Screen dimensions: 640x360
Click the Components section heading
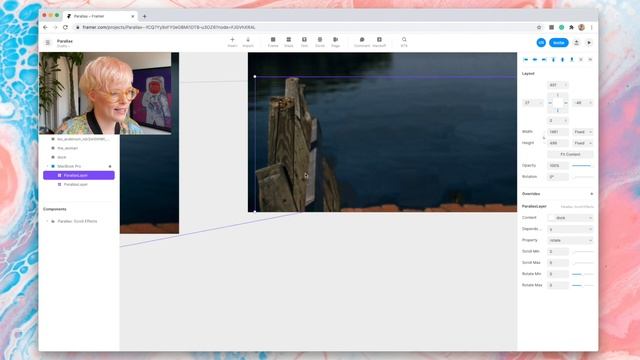tap(55, 209)
